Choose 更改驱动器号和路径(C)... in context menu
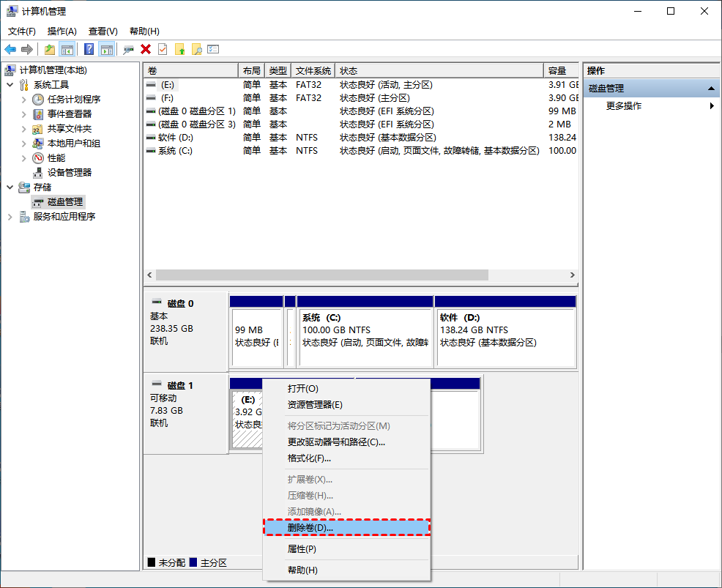Screen dimensions: 722x588 346,442
